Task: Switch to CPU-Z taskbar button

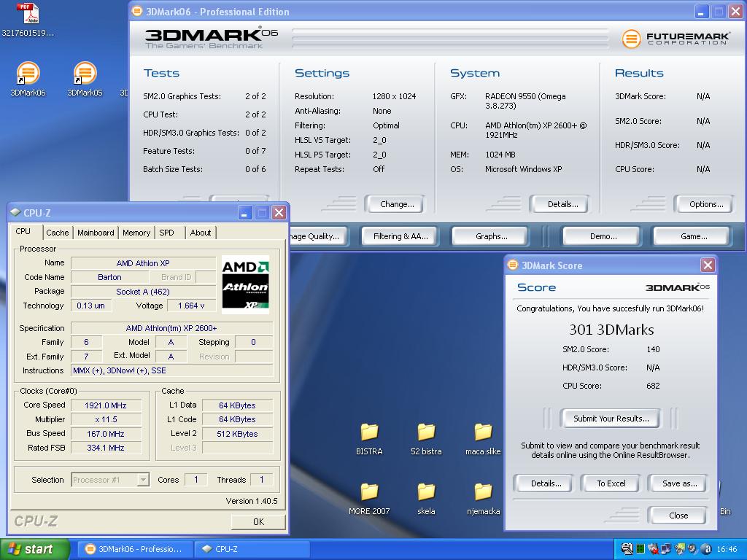Action: (252, 549)
